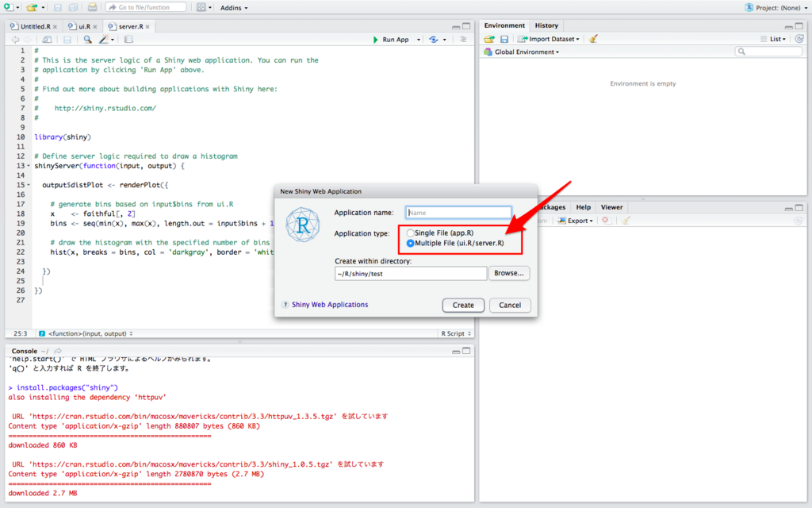Toggle the document outline icon in editor

463,40
